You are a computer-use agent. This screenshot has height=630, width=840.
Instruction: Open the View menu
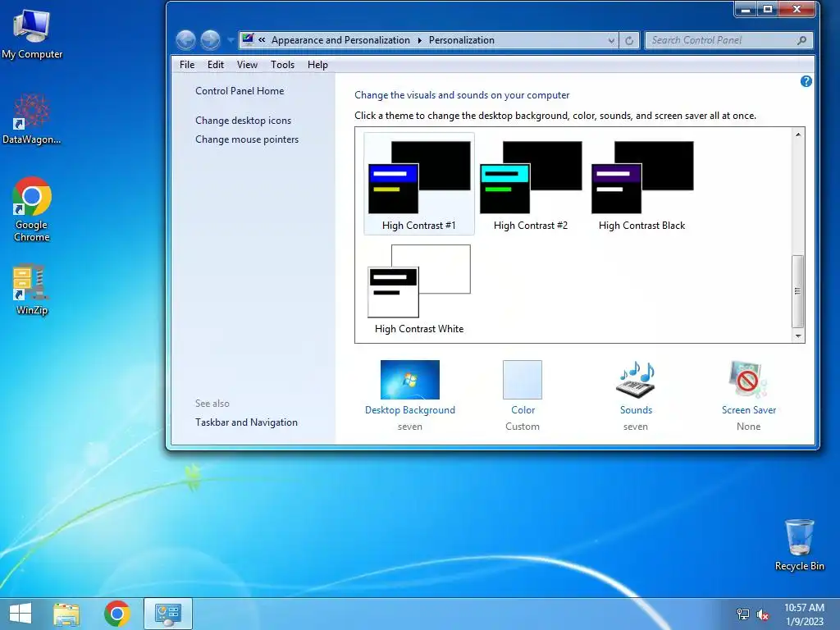pos(247,65)
